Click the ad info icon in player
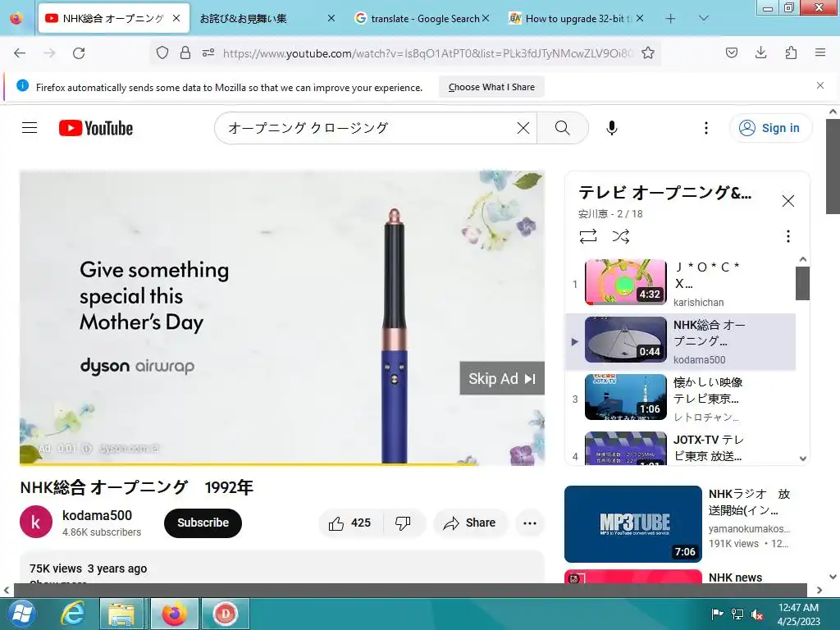This screenshot has width=840, height=630. [87, 449]
